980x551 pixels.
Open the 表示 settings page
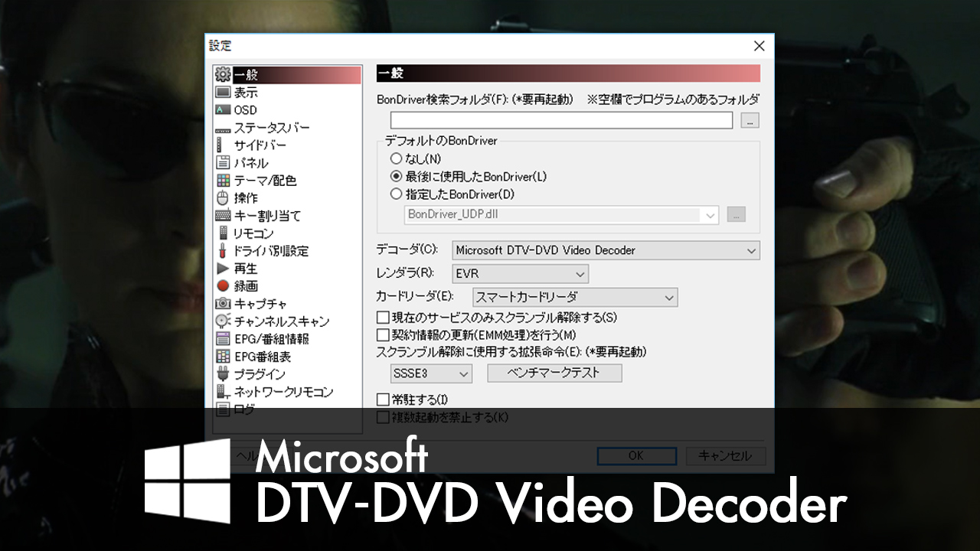tap(246, 93)
